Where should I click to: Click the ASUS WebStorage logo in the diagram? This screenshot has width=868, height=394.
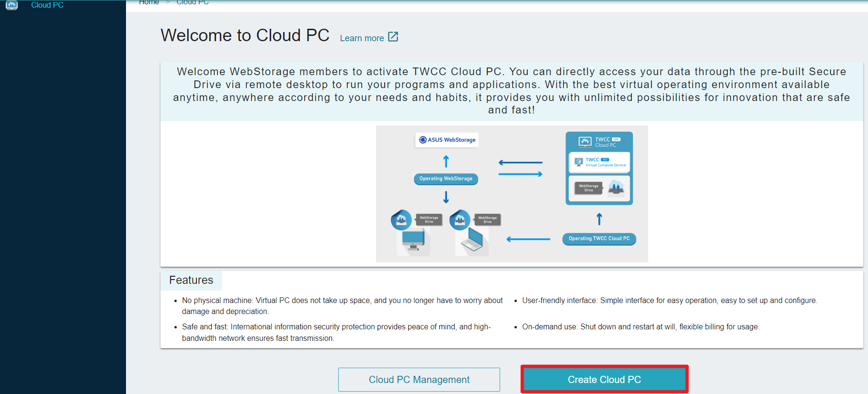pos(446,140)
